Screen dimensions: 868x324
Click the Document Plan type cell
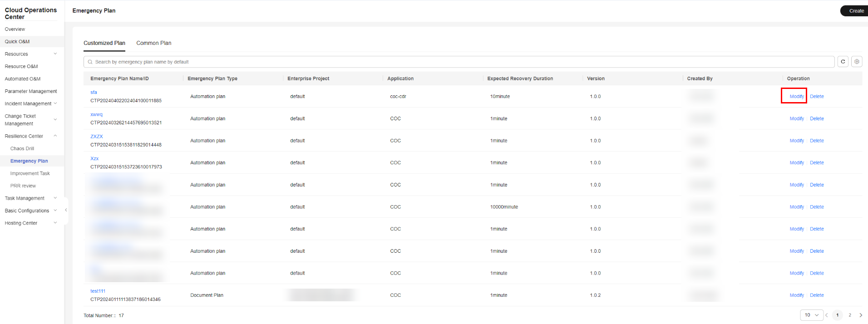(207, 295)
